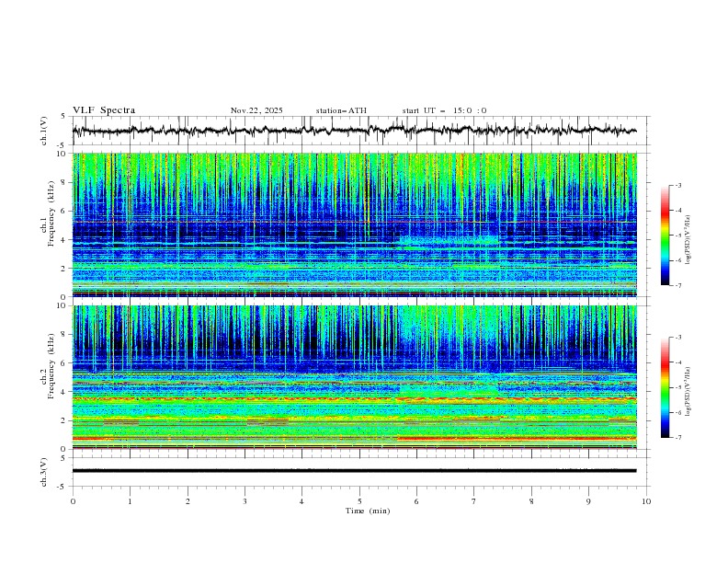Click the ch.2 spectrogram colorbar
The height and width of the screenshot is (563, 728).
point(665,387)
